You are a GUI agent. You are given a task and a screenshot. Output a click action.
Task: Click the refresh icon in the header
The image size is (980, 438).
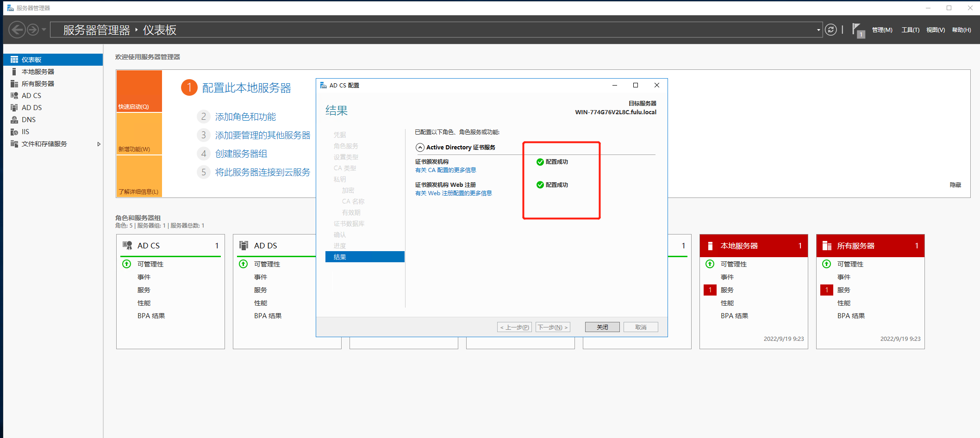[x=831, y=30]
